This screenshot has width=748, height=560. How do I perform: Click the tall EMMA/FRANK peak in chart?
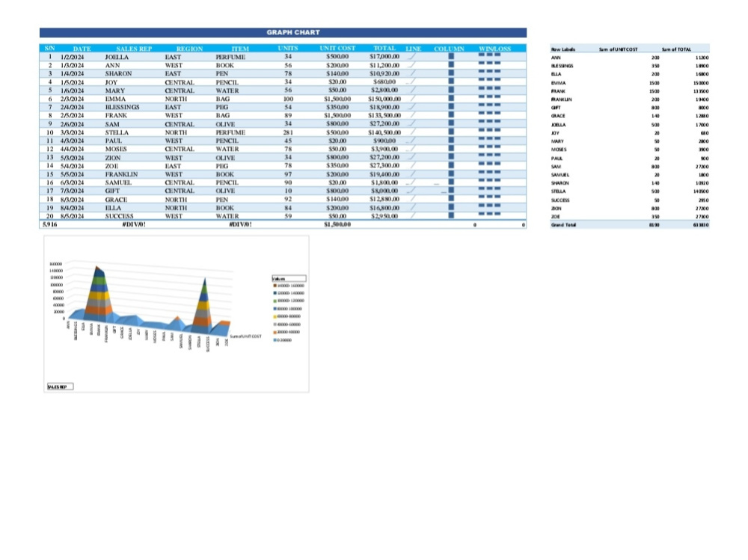click(98, 293)
